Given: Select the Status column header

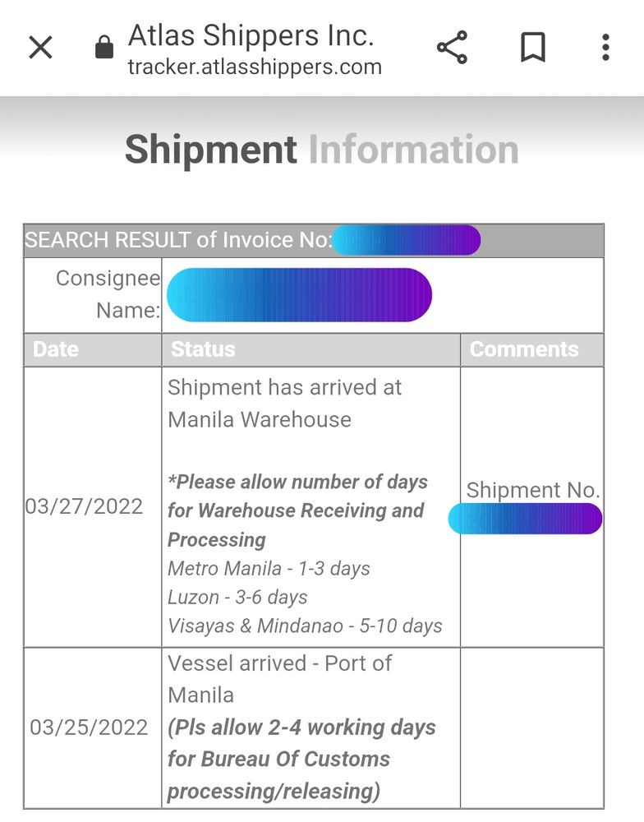Looking at the screenshot, I should coord(203,349).
